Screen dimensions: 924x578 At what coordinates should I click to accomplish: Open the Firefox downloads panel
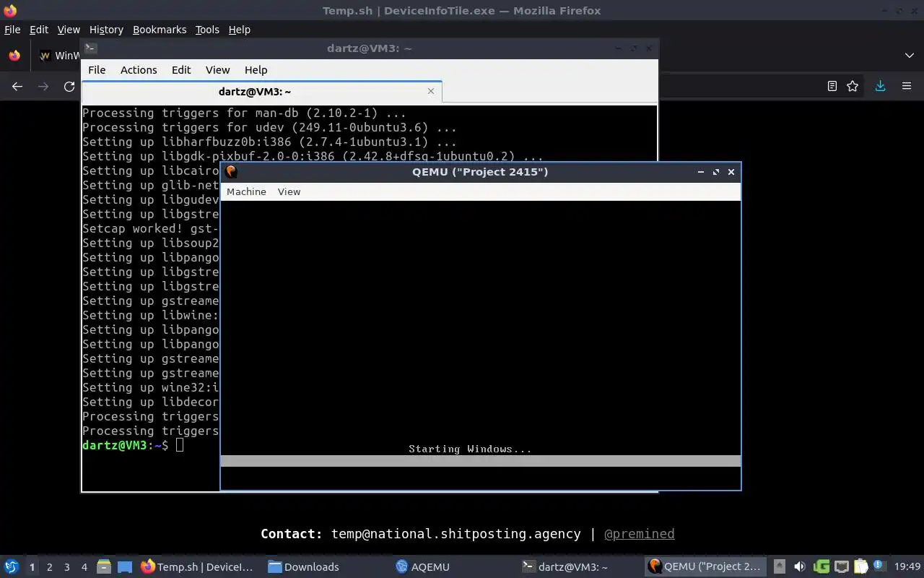point(880,86)
